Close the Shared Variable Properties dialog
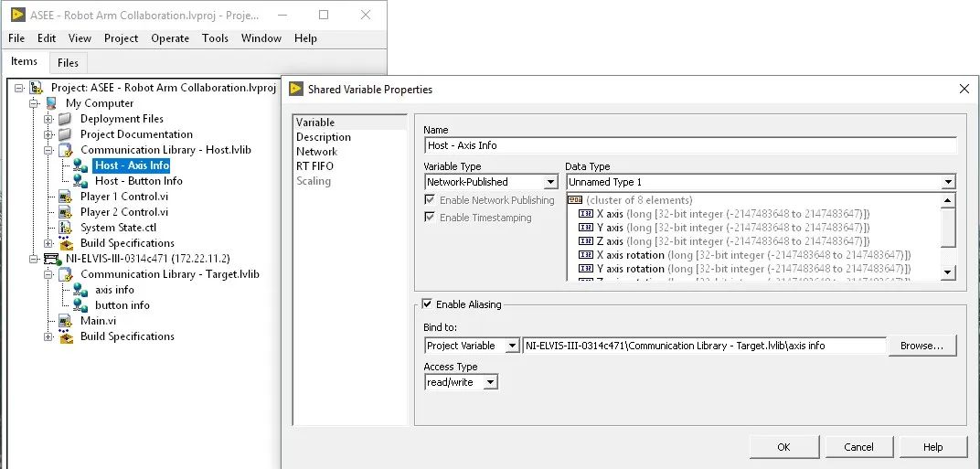Viewport: 980px width, 469px height. (x=964, y=89)
